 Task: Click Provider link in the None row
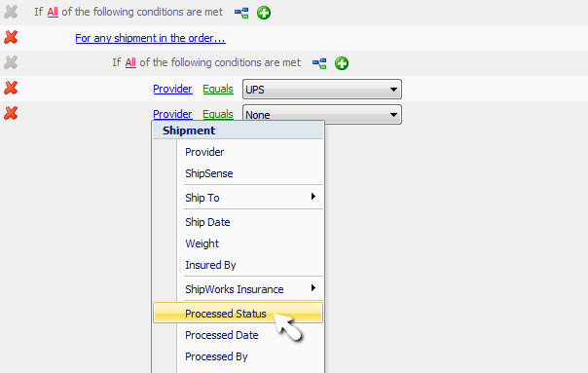(172, 114)
